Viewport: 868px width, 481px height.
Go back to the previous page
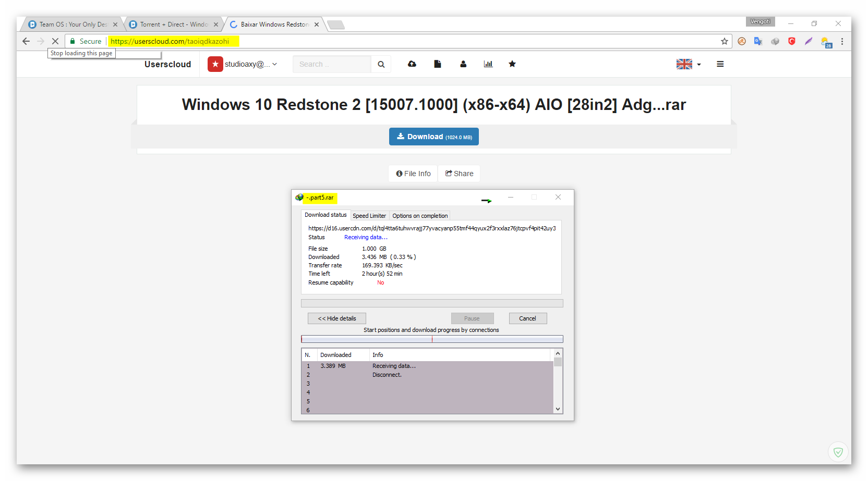26,41
